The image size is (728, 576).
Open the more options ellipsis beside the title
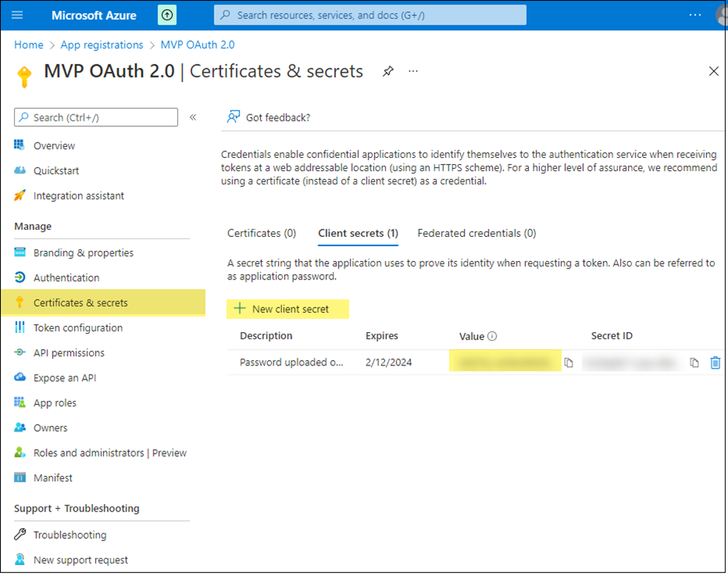(414, 71)
